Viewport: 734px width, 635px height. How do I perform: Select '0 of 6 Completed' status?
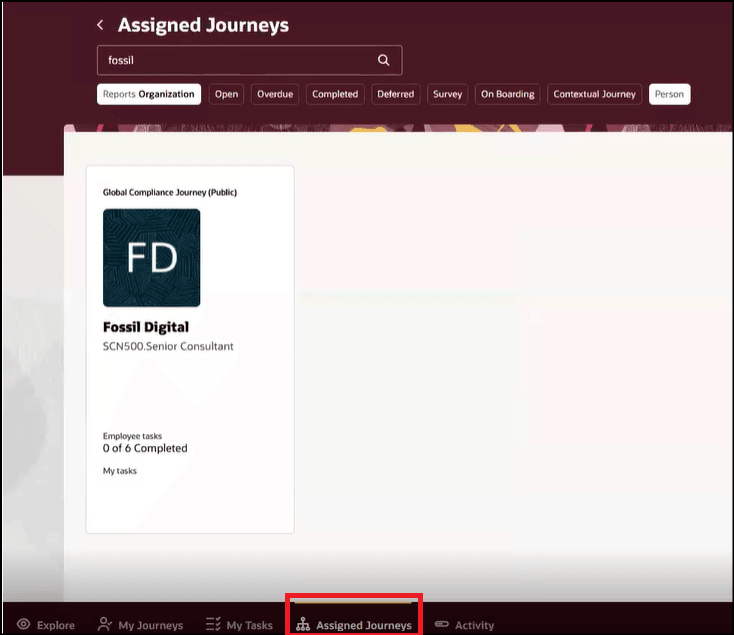point(145,448)
